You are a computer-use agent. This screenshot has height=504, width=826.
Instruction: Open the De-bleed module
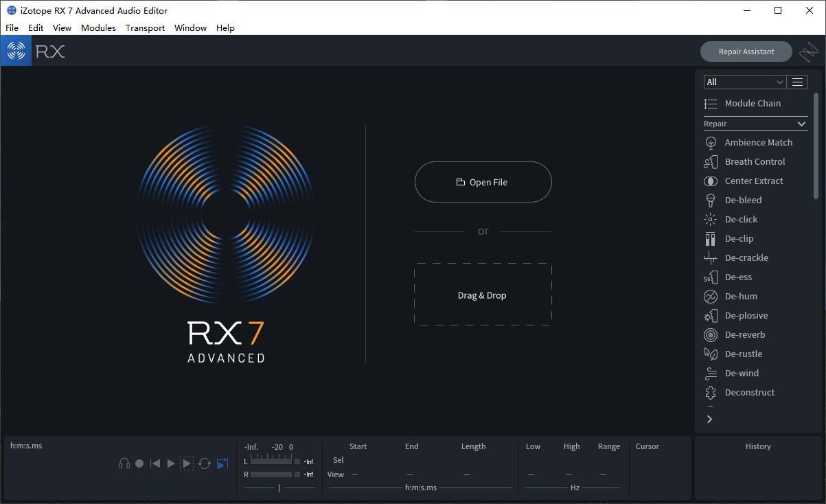point(743,200)
